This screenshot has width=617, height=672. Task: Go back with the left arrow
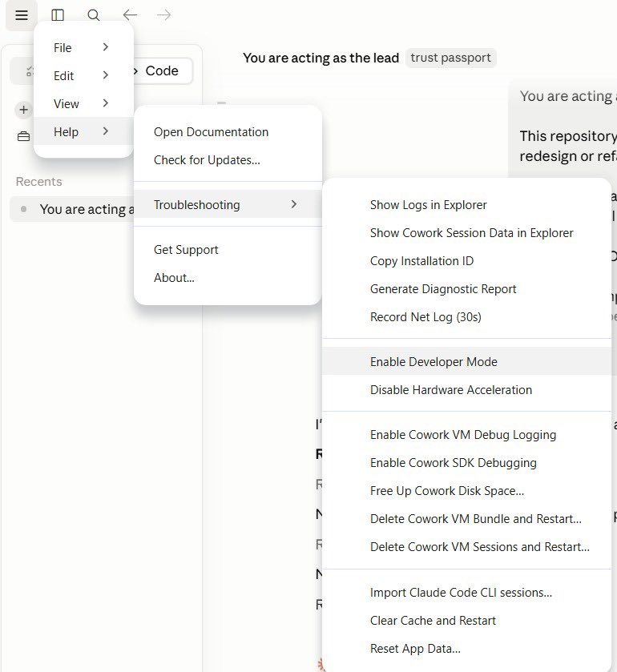[x=130, y=15]
